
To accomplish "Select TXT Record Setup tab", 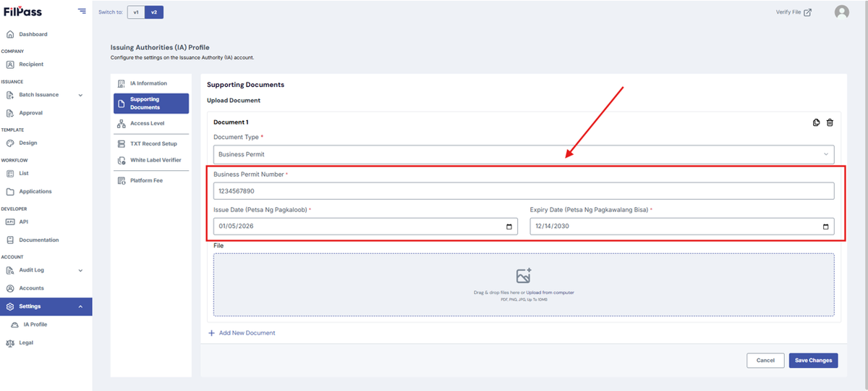I will coord(151,143).
